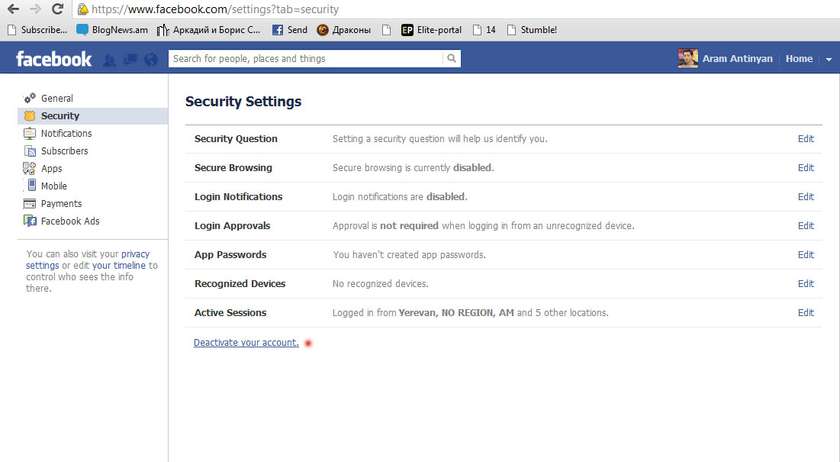Open the BlogNews.am bookmark
The height and width of the screenshot is (462, 840).
point(118,30)
